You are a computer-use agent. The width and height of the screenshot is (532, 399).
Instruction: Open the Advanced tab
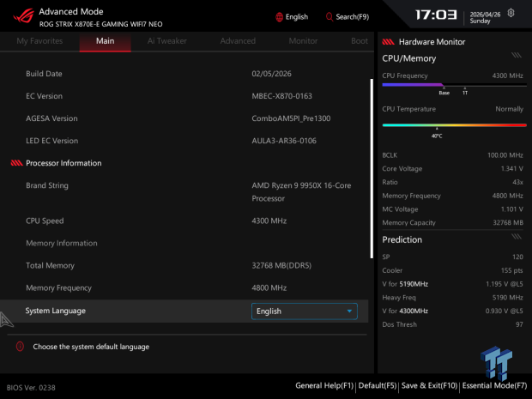[x=238, y=41]
